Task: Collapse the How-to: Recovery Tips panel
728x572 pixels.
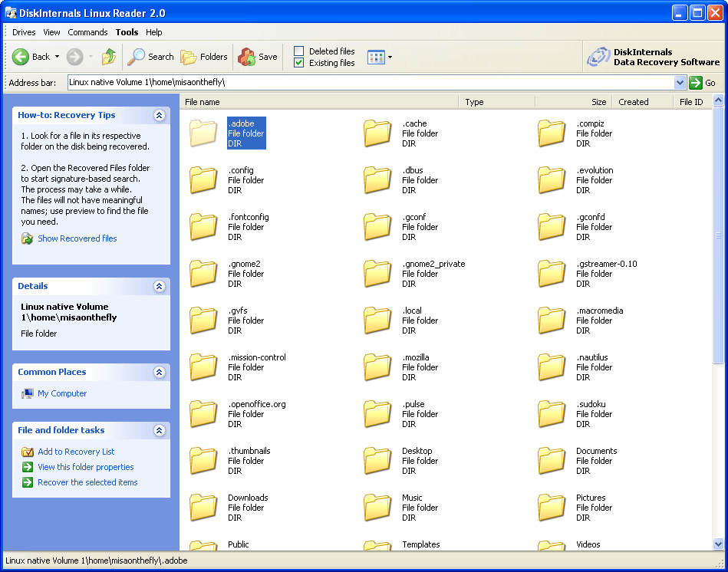Action: (159, 116)
